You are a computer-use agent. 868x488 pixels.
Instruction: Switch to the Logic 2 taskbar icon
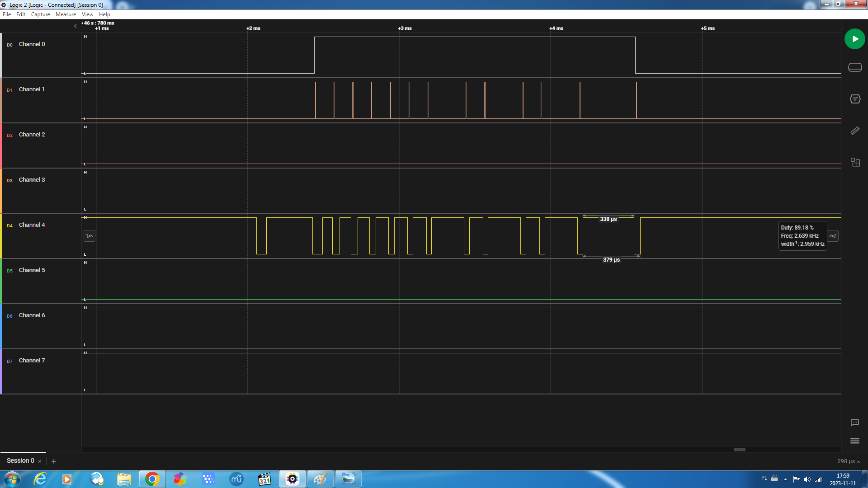click(x=292, y=479)
